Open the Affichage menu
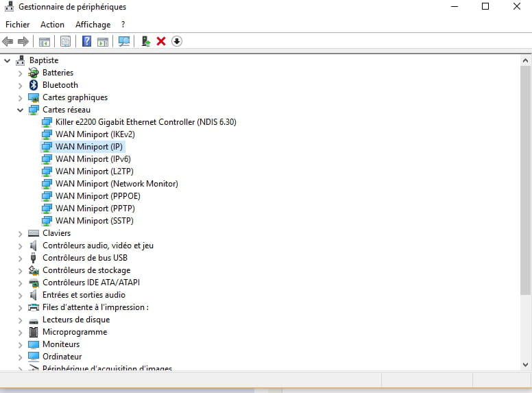Image resolution: width=532 pixels, height=393 pixels. [93, 25]
